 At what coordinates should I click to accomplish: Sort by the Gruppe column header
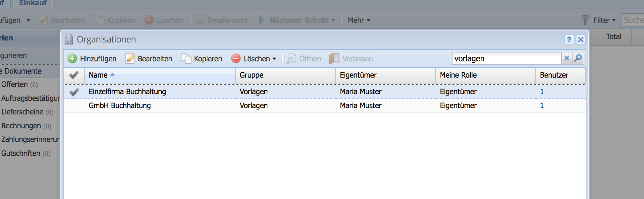click(251, 75)
